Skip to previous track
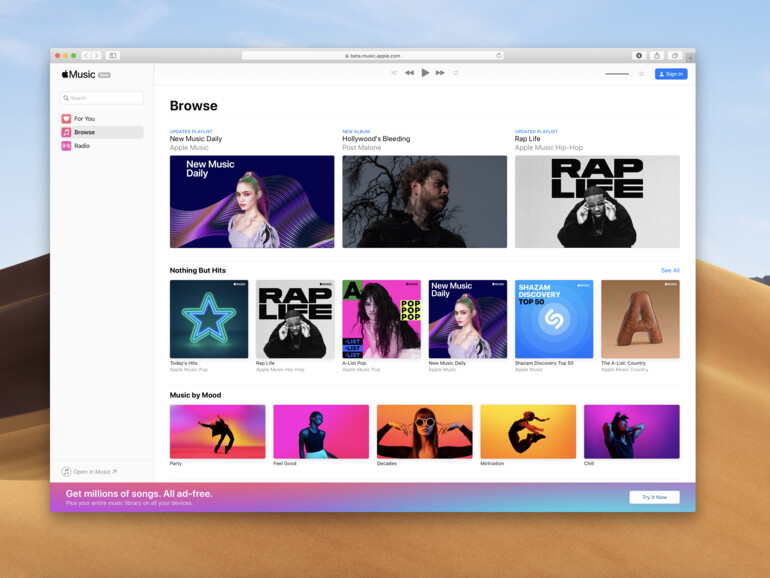Viewport: 770px width, 578px height. [409, 73]
